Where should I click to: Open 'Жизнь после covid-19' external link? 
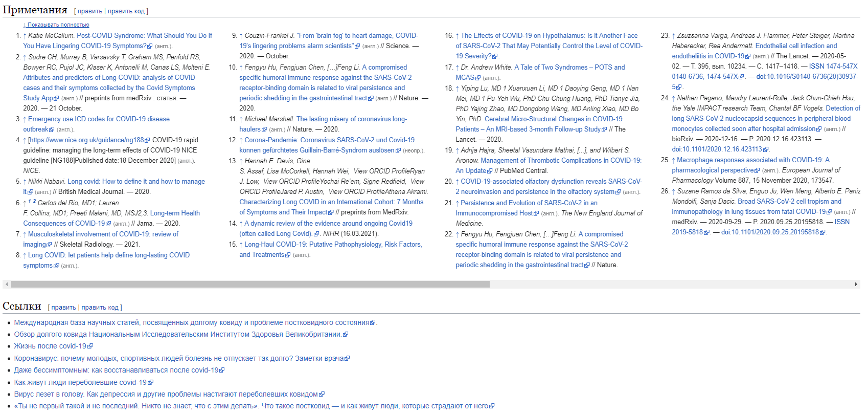pos(53,346)
